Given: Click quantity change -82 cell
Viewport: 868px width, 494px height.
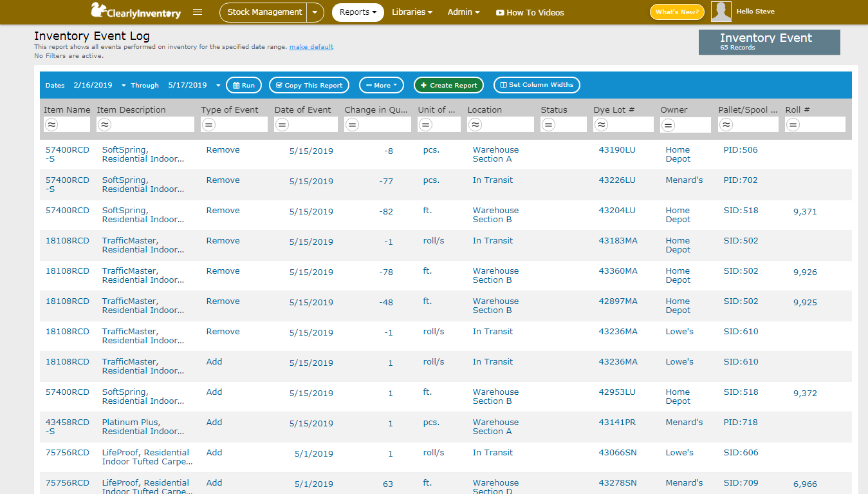Looking at the screenshot, I should (x=386, y=212).
